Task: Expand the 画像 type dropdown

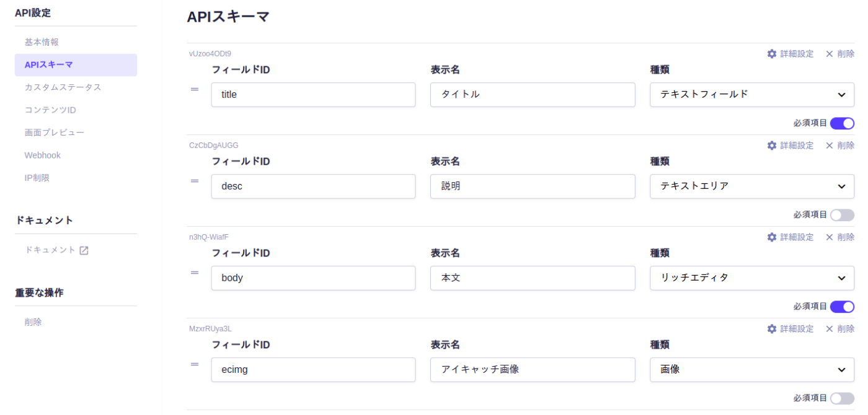Action: pos(751,370)
